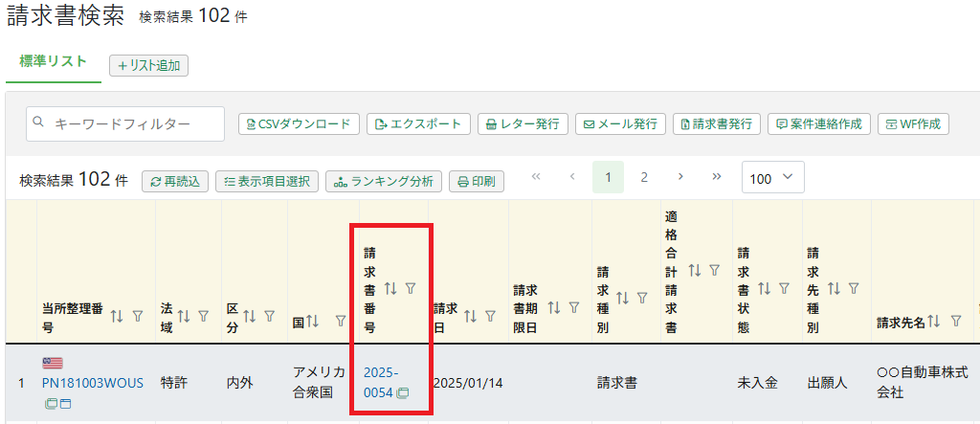Open ランキング分析
Image resolution: width=980 pixels, height=424 pixels.
click(x=383, y=181)
